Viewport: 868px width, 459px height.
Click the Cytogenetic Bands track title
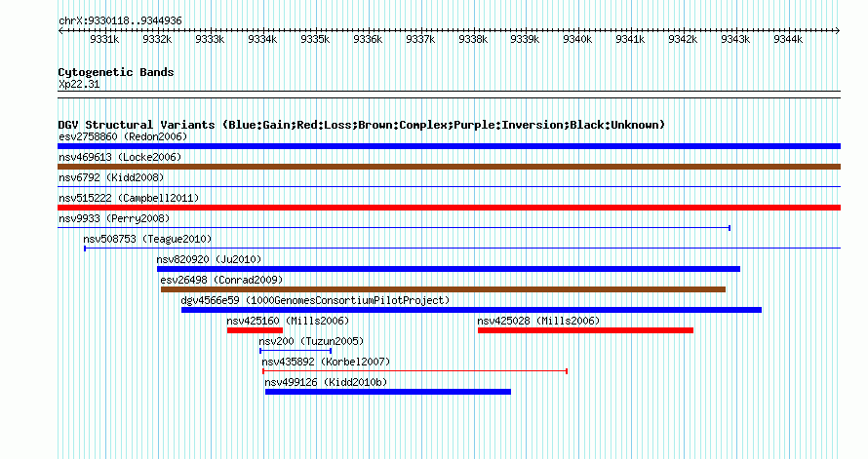point(116,72)
